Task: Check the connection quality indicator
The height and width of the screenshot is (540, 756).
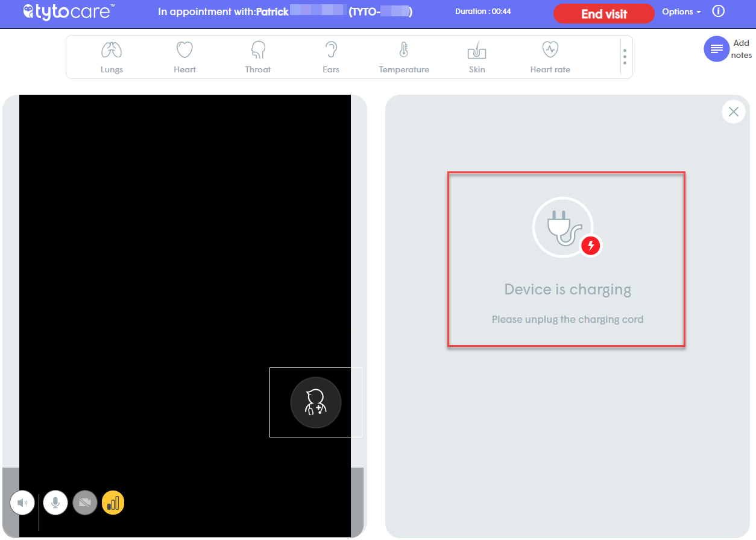Action: tap(113, 502)
